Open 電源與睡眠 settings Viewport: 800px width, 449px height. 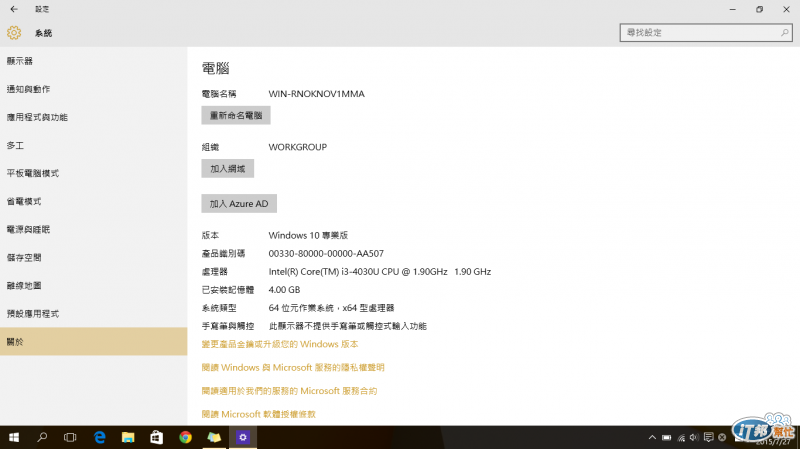coord(93,230)
